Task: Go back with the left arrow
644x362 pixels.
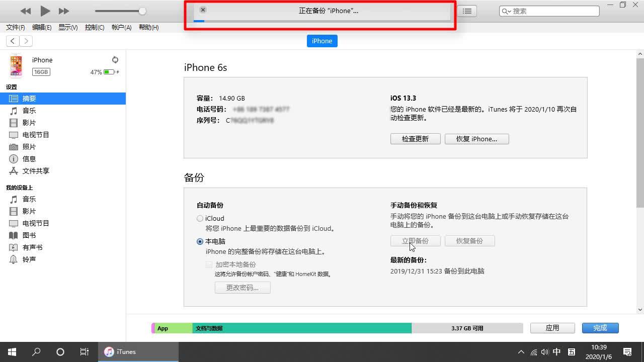Action: coord(13,41)
